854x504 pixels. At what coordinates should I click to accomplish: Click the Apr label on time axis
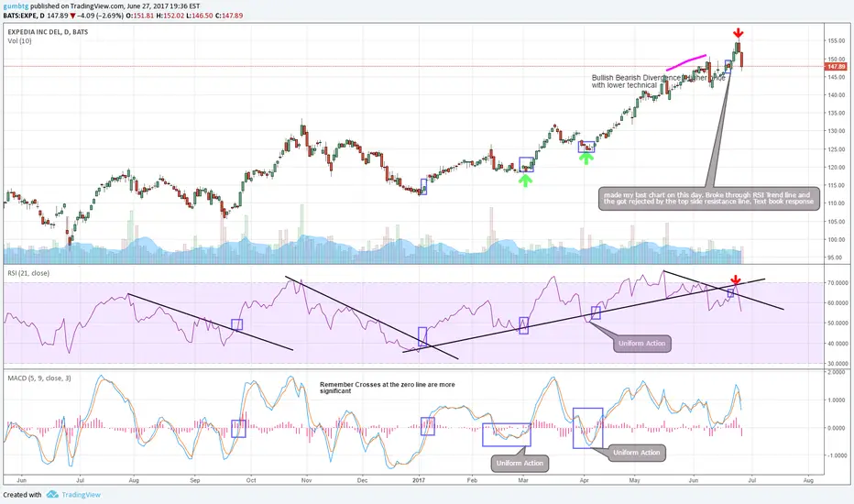(x=585, y=480)
